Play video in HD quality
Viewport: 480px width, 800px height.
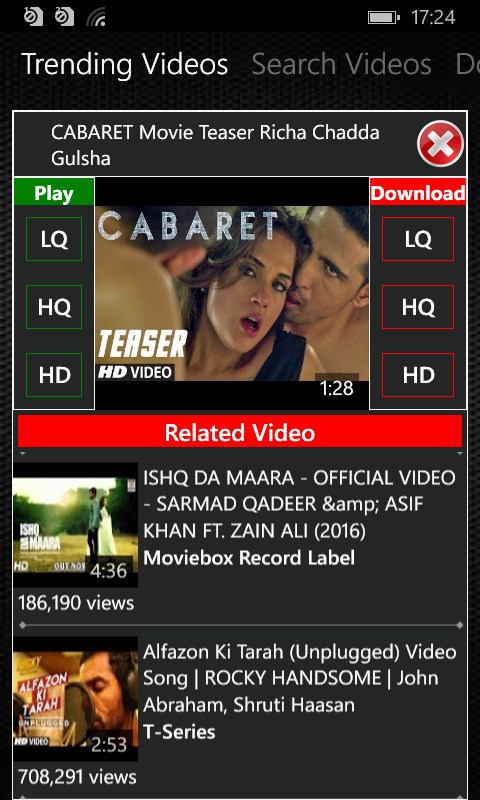pyautogui.click(x=54, y=375)
